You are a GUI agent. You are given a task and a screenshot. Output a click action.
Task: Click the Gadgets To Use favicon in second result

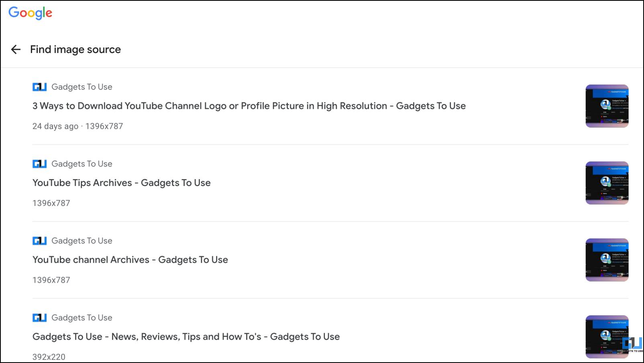coord(39,164)
